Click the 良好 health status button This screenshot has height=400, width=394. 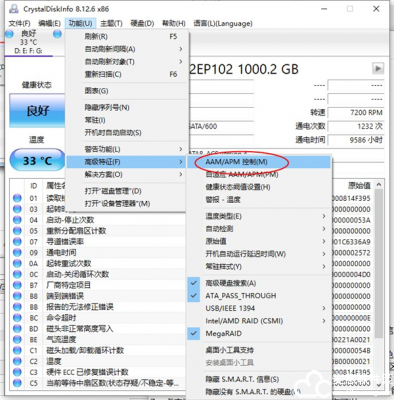37,110
